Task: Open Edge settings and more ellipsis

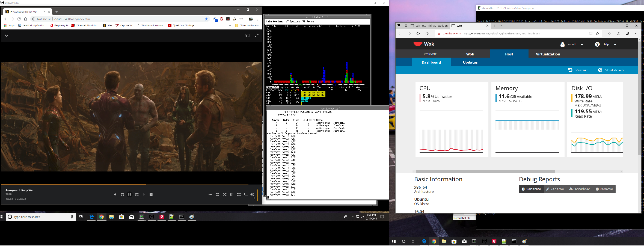Action: [637, 34]
